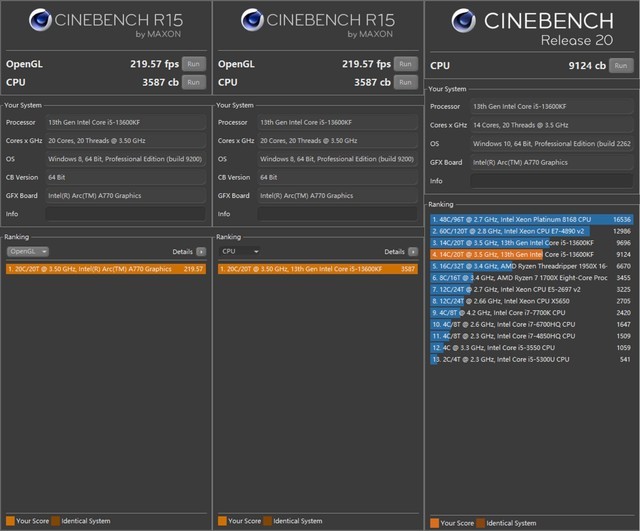Run the CPU test in the middle R15 window
The width and height of the screenshot is (640, 531).
(406, 82)
